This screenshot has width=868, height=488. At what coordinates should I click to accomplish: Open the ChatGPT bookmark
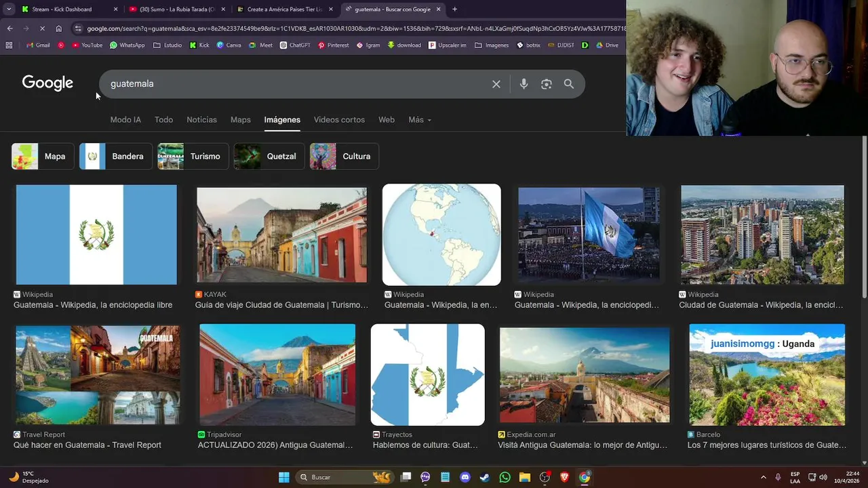coord(294,45)
